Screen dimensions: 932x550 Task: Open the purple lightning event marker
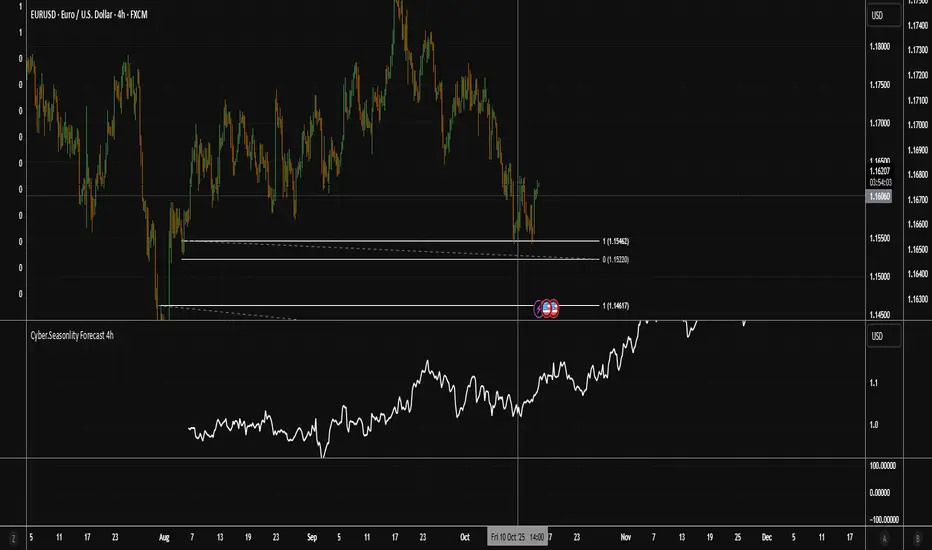[x=539, y=309]
